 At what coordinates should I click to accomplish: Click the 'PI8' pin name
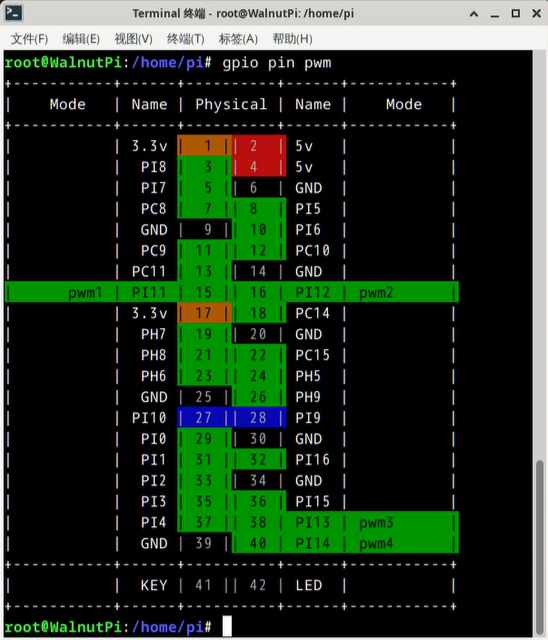click(154, 167)
